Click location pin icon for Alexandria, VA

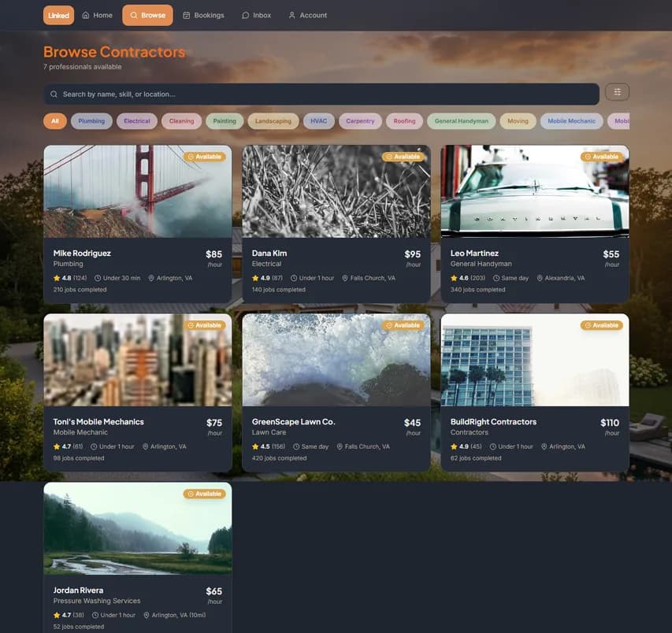pos(540,278)
